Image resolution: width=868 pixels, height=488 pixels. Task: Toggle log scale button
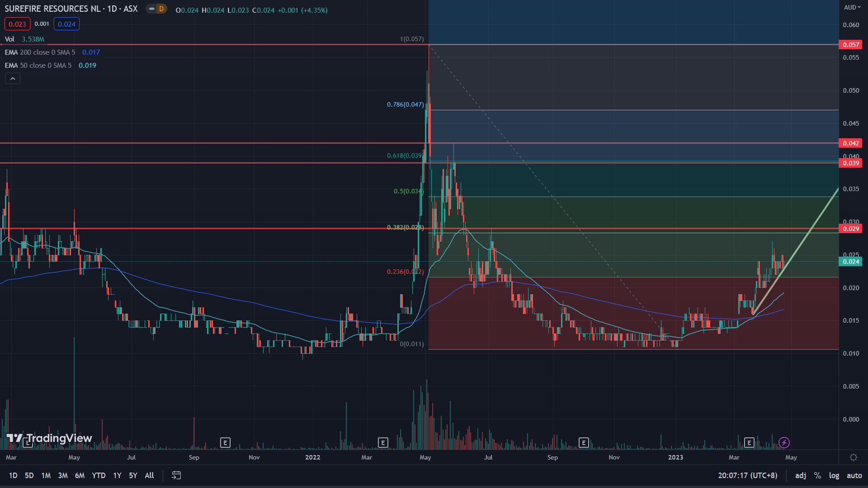coord(834,475)
